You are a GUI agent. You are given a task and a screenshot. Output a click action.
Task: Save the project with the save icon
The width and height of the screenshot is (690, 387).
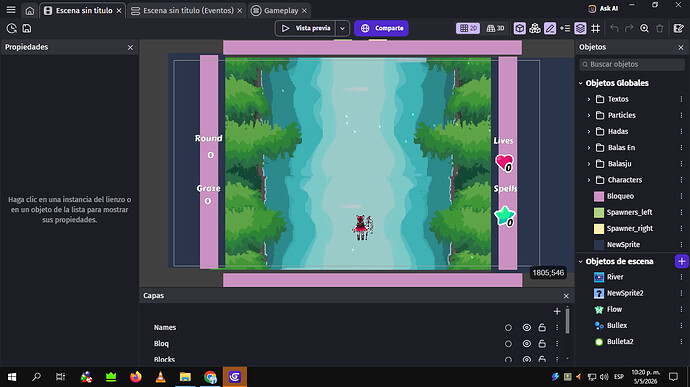tap(27, 28)
